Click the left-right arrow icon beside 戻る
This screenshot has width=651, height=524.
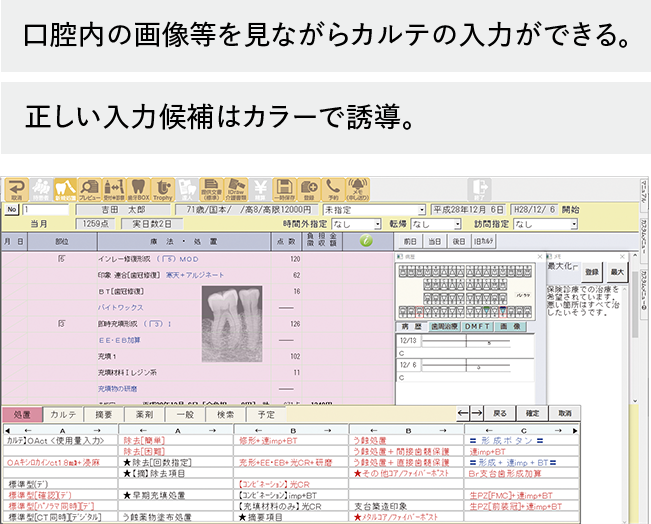[x=470, y=412]
